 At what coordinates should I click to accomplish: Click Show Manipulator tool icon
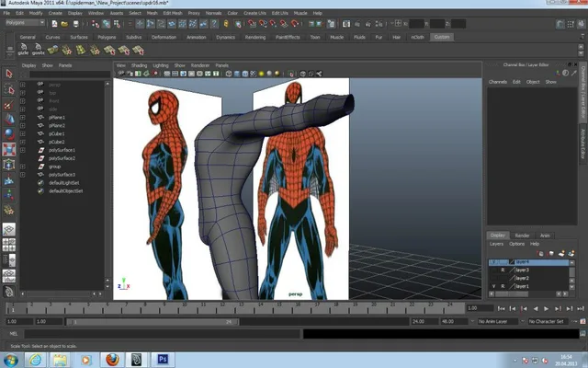9,195
